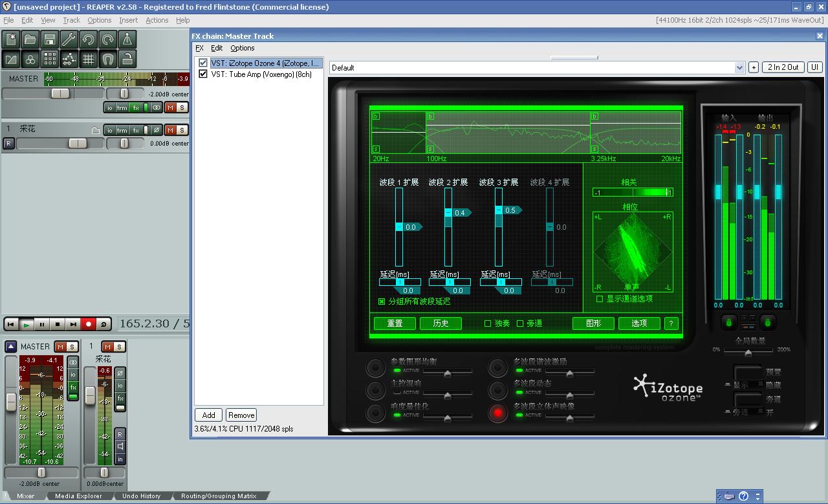This screenshot has height=504, width=828.
Task: Switch to the Media Explorer tab
Action: (78, 496)
